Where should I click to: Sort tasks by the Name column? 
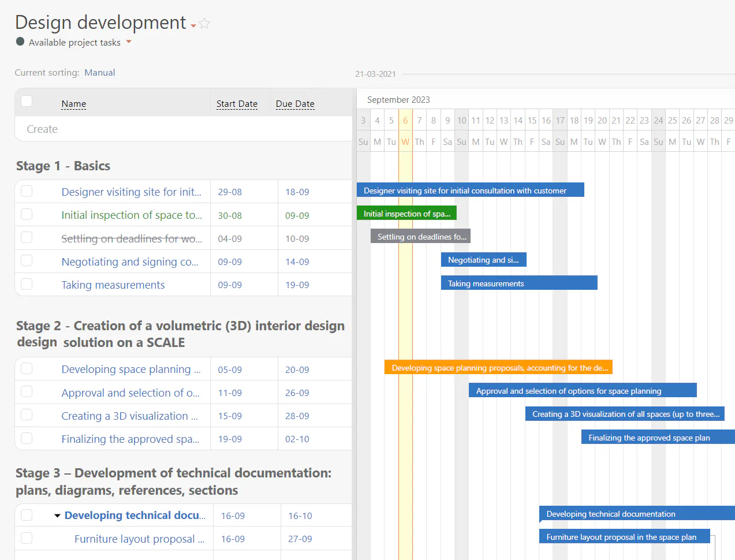(x=74, y=104)
